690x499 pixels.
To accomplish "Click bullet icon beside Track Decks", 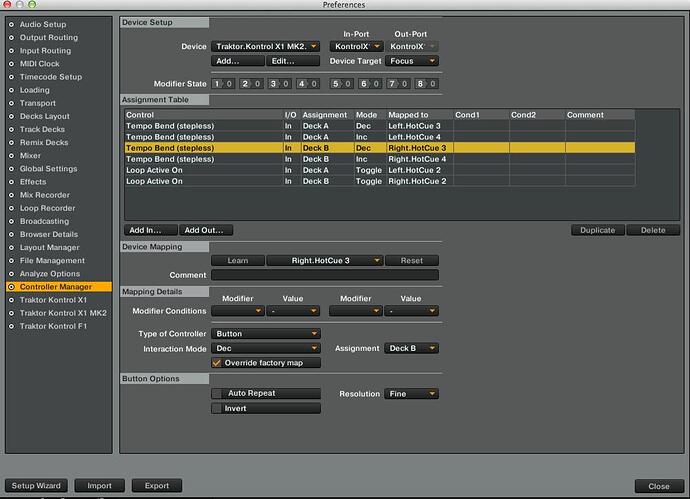I will (11, 129).
